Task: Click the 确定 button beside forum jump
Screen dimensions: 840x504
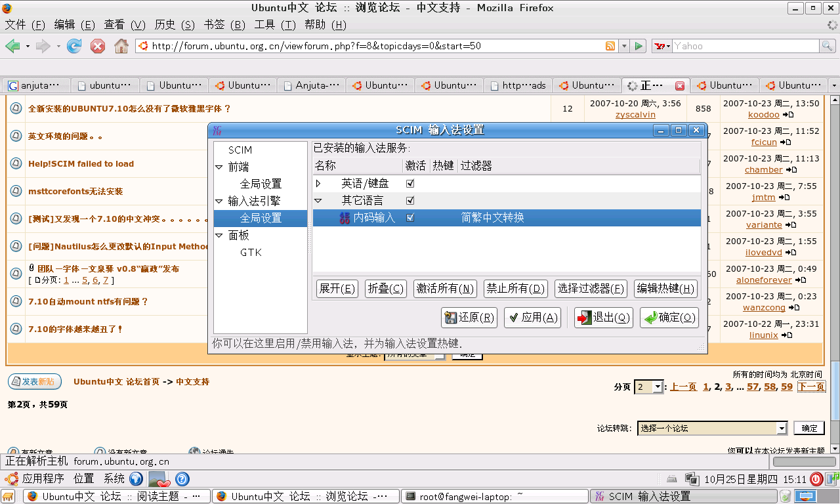Action: point(809,428)
